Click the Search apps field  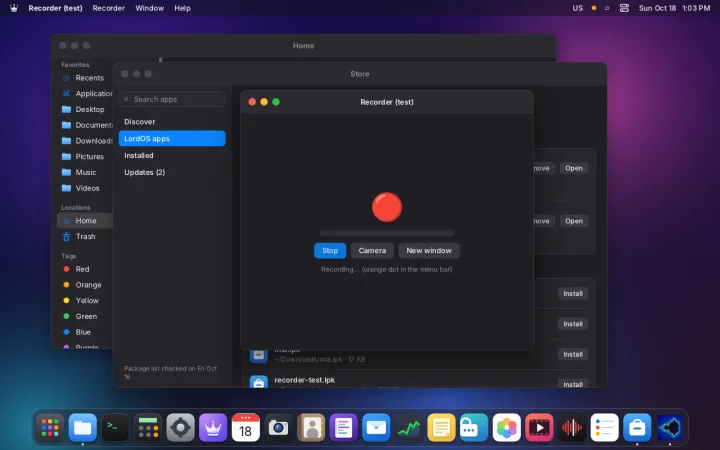click(x=173, y=99)
